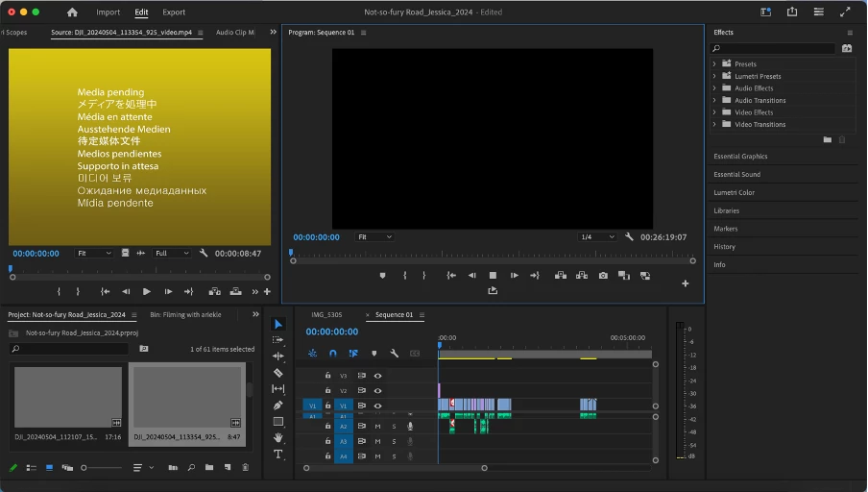Image resolution: width=868 pixels, height=492 pixels.
Task: Click the Export Frame camera icon
Action: (x=603, y=276)
